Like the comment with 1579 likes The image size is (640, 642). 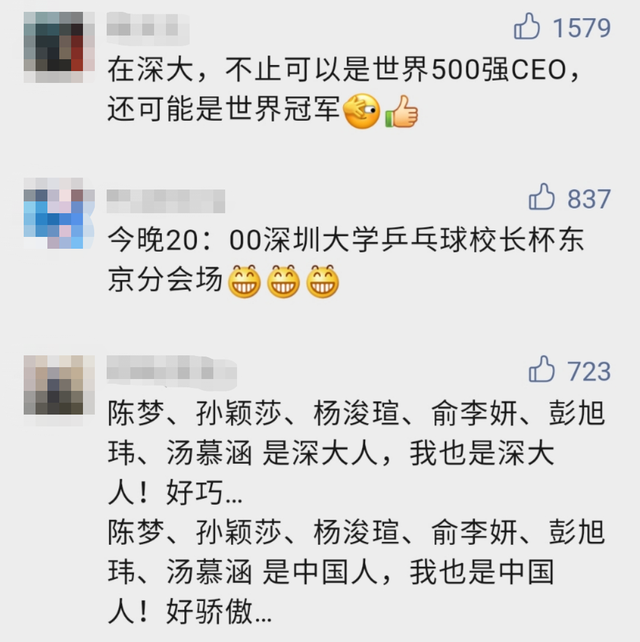(x=527, y=26)
